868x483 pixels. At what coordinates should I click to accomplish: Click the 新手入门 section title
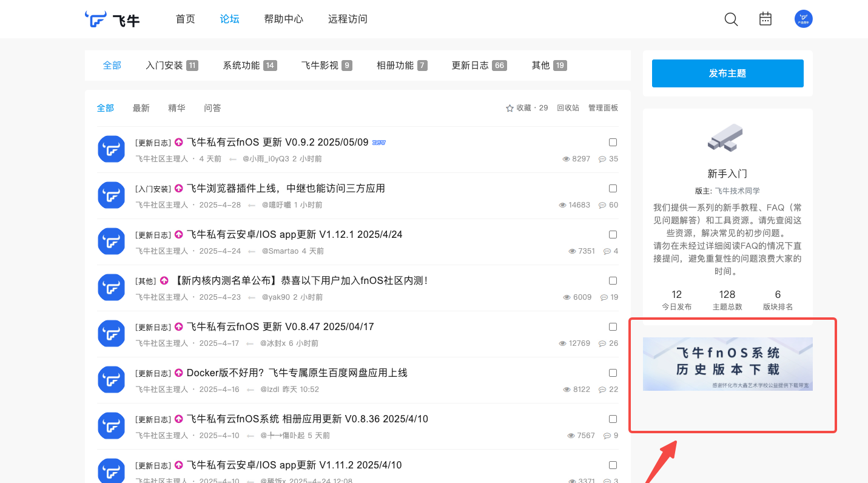tap(727, 174)
